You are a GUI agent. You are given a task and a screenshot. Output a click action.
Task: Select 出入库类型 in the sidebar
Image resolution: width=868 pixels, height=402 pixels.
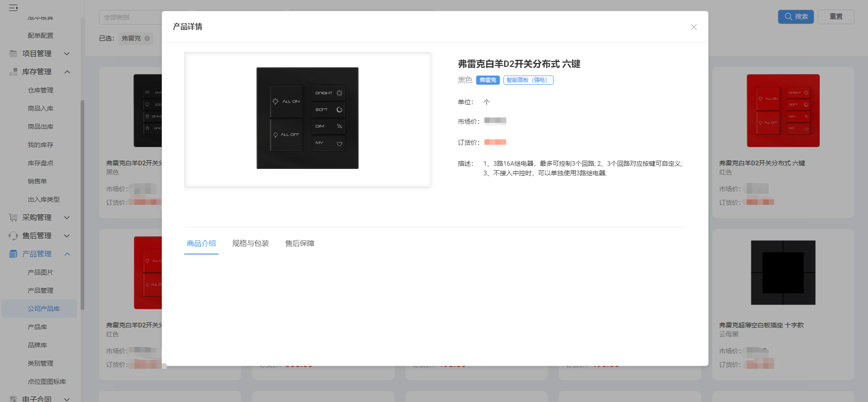tap(44, 199)
